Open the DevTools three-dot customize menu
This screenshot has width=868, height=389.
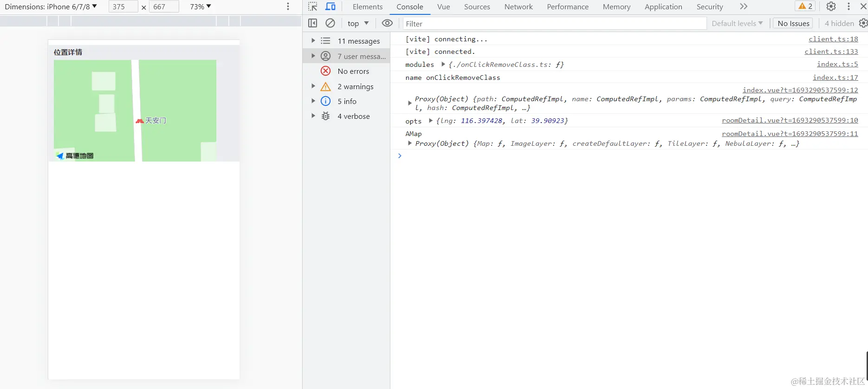[849, 6]
